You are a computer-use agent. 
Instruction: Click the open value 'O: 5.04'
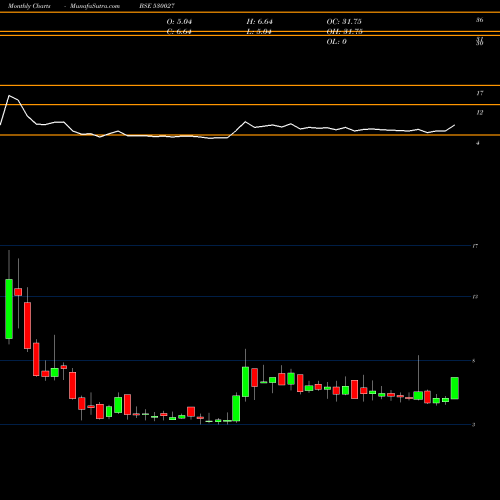pyautogui.click(x=179, y=22)
